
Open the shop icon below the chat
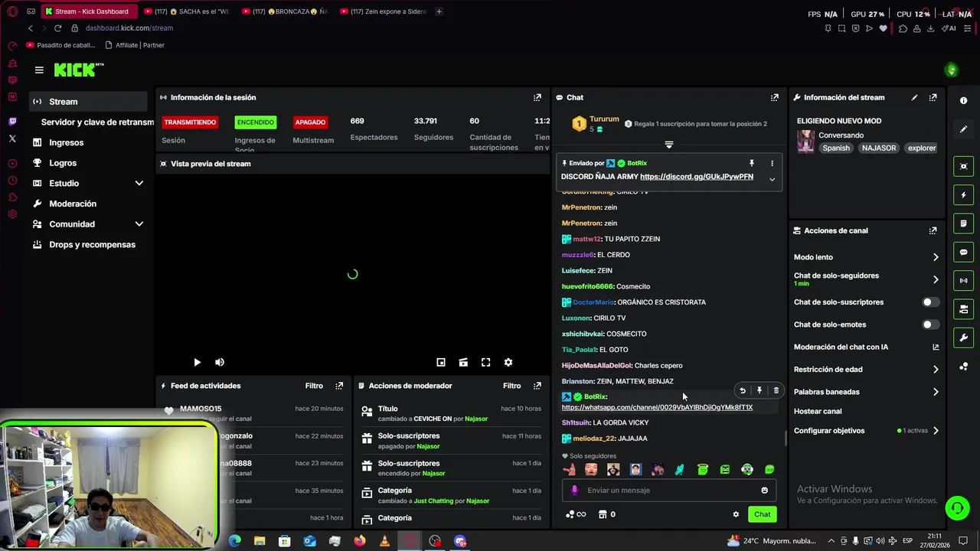tap(603, 514)
